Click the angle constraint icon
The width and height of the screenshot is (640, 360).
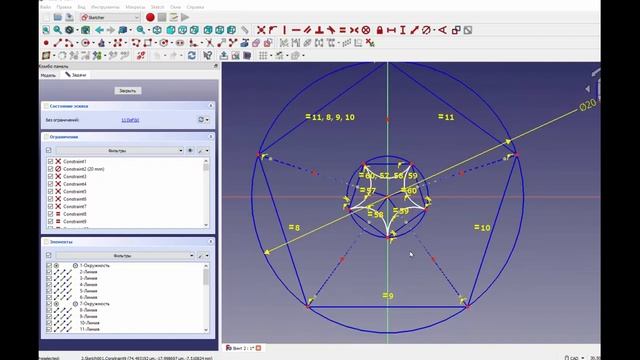(x=442, y=30)
